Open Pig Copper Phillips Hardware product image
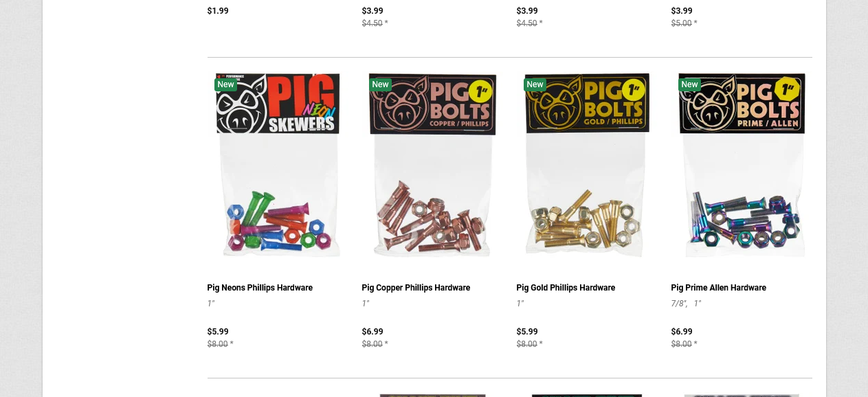The image size is (868, 397). 432,165
